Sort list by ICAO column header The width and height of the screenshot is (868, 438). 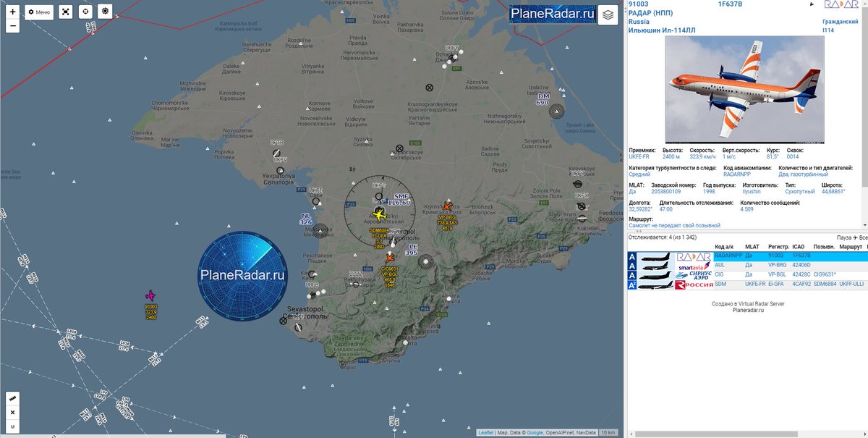(x=799, y=247)
